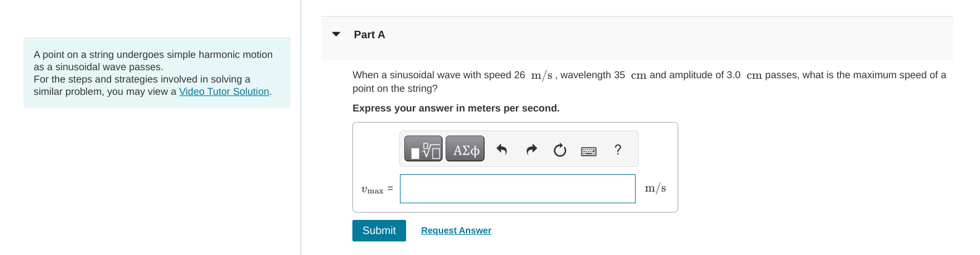The image size is (980, 255).
Task: Open the Video Tutor Solution link
Action: coord(224,91)
